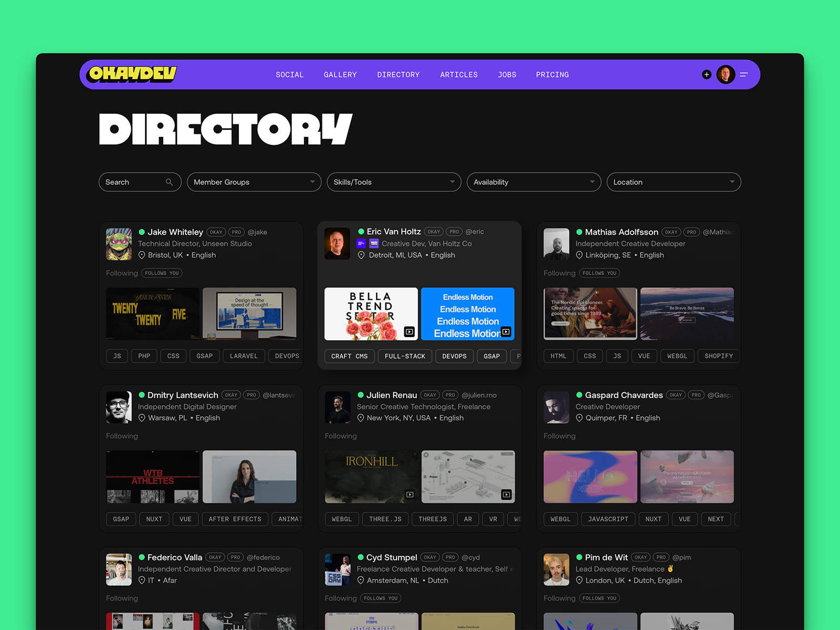840x630 pixels.
Task: Click Federico Valla's avatar
Action: [x=119, y=570]
